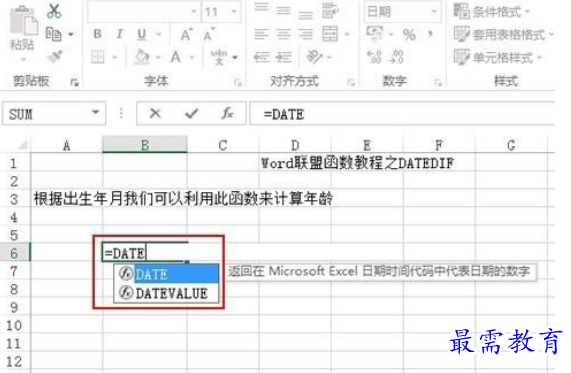
Task: Open 条件格式 conditional formatting menu
Action: [492, 12]
